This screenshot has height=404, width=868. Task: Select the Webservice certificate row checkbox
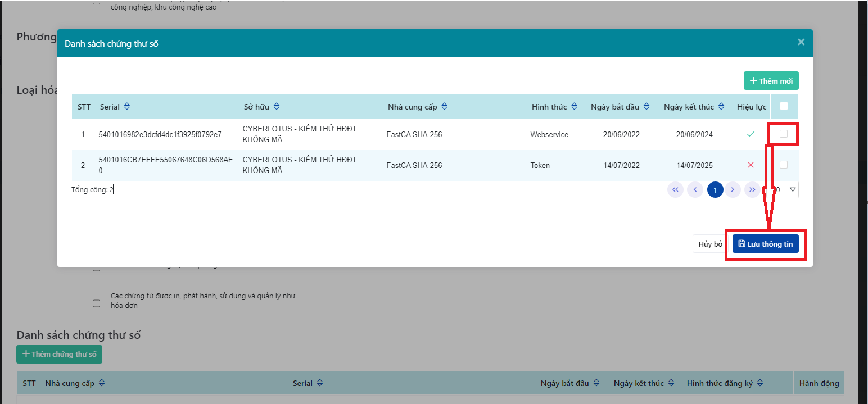784,134
